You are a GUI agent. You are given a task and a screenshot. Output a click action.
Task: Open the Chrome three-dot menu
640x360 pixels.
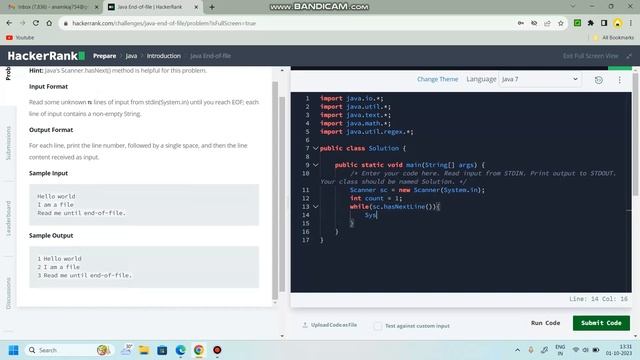point(631,23)
